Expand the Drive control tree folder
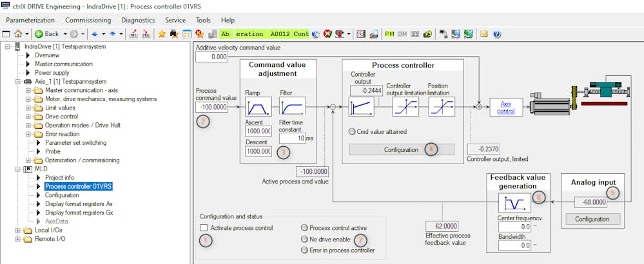The image size is (644, 264). click(x=28, y=117)
